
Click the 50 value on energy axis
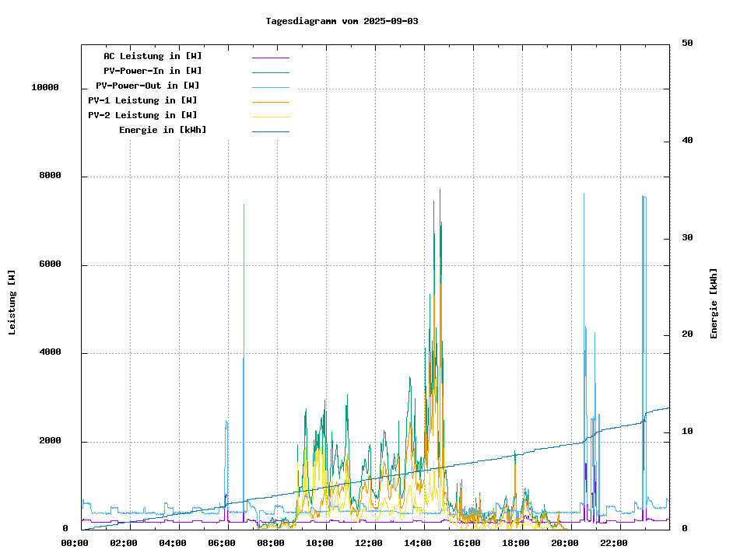(x=687, y=44)
